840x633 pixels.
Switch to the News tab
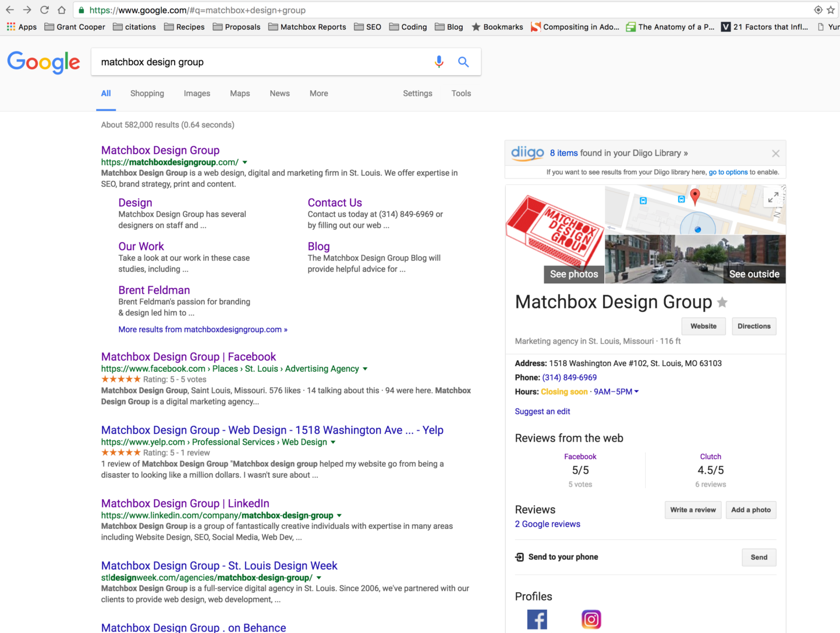279,93
